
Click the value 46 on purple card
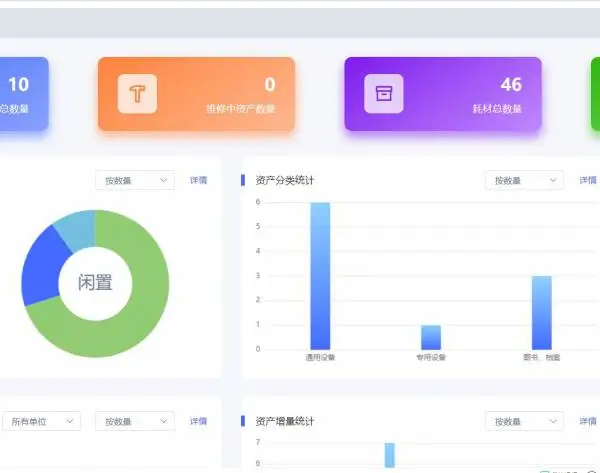511,85
